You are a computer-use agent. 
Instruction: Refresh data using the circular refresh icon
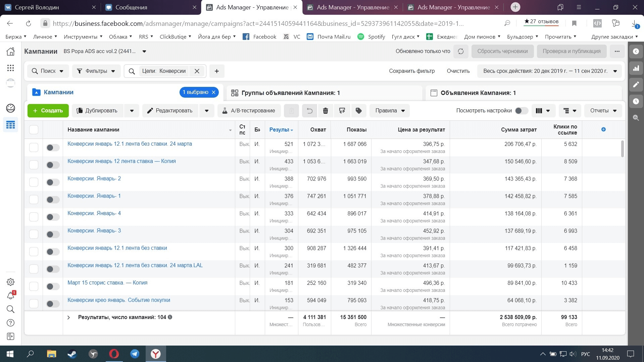(x=461, y=51)
